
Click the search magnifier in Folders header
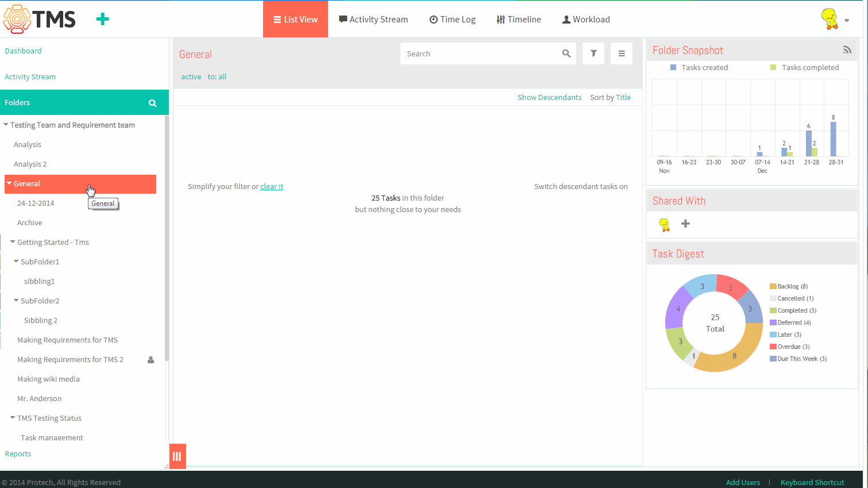(x=152, y=103)
